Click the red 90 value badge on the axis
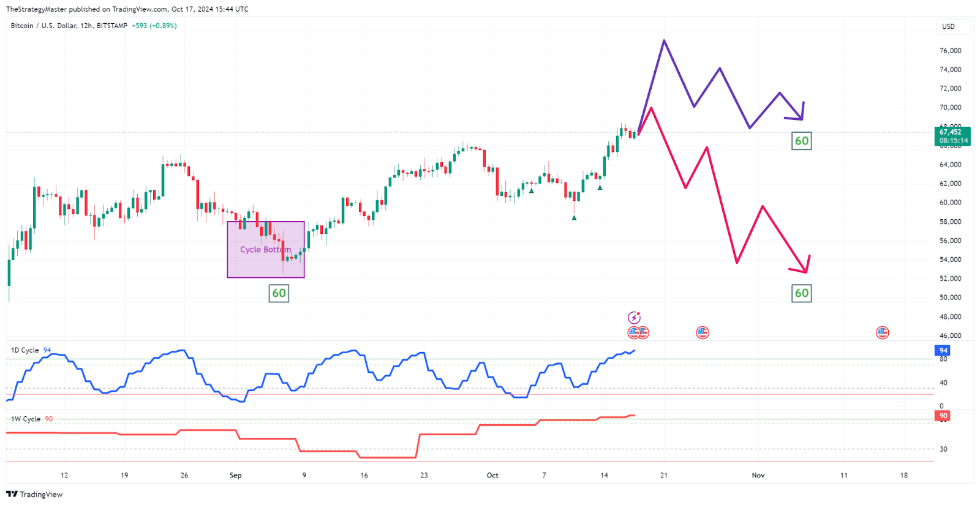This screenshot has width=980, height=505. pyautogui.click(x=943, y=416)
